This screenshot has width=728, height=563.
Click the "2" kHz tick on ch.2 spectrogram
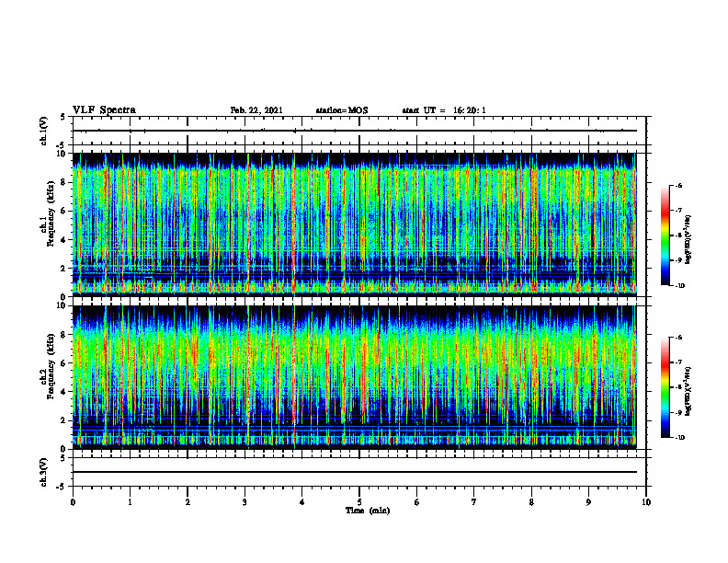point(64,420)
